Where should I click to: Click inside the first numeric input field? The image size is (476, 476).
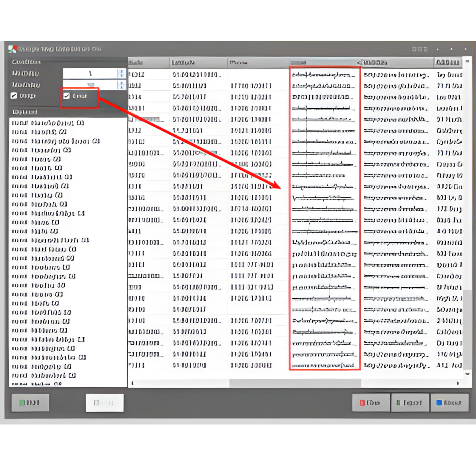click(x=89, y=73)
